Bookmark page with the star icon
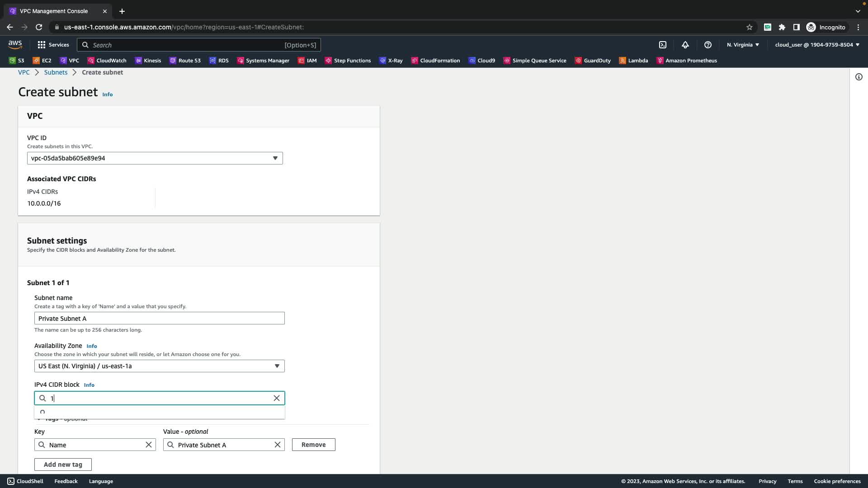Image resolution: width=868 pixels, height=488 pixels. [x=750, y=27]
